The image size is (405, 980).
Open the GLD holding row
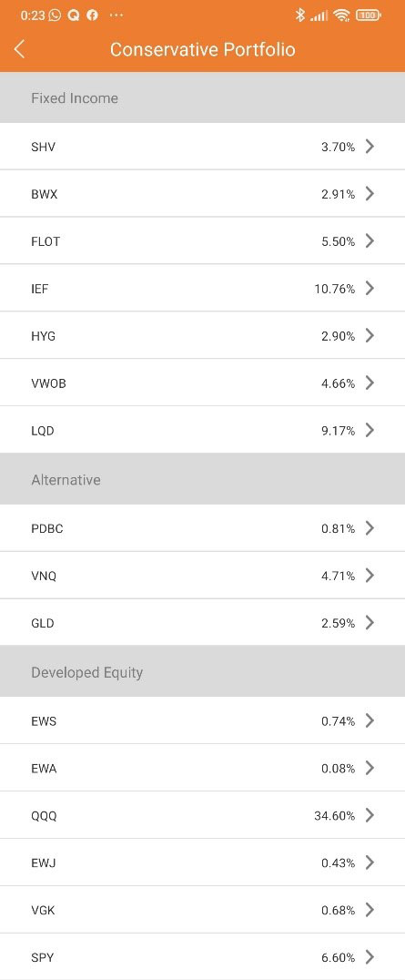point(202,622)
